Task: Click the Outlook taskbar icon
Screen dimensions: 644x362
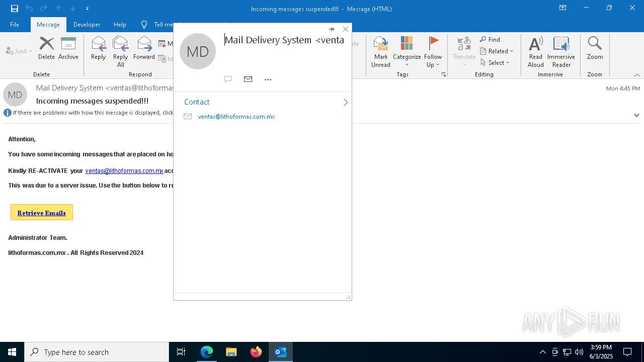Action: [x=280, y=352]
